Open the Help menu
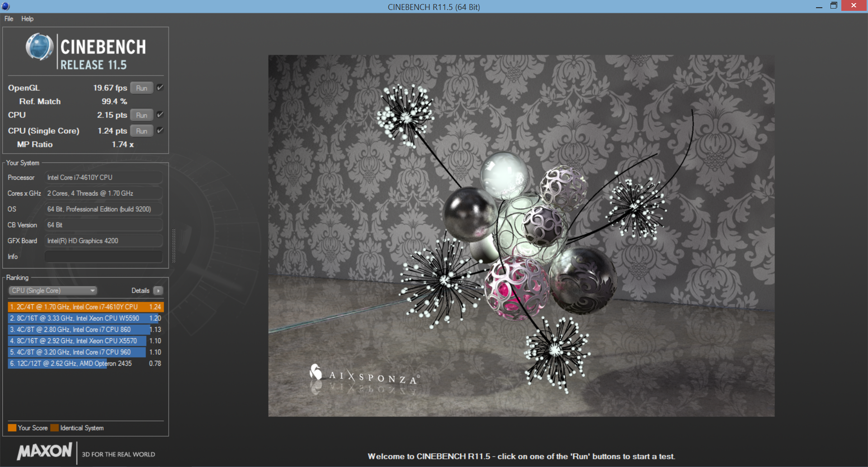 tap(27, 19)
